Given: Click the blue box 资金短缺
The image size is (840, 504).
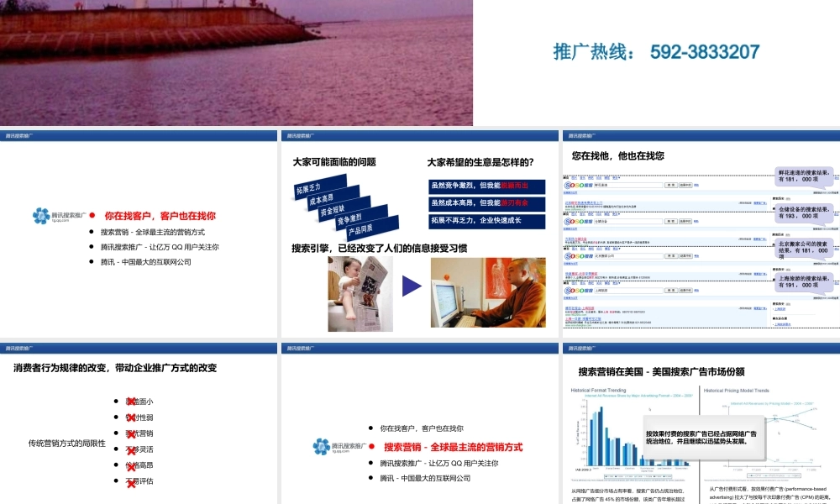Looking at the screenshot, I should [344, 209].
